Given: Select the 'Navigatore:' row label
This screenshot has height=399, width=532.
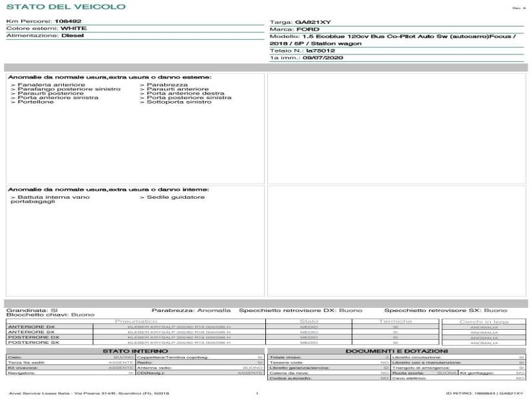Looking at the screenshot, I should point(21,373).
